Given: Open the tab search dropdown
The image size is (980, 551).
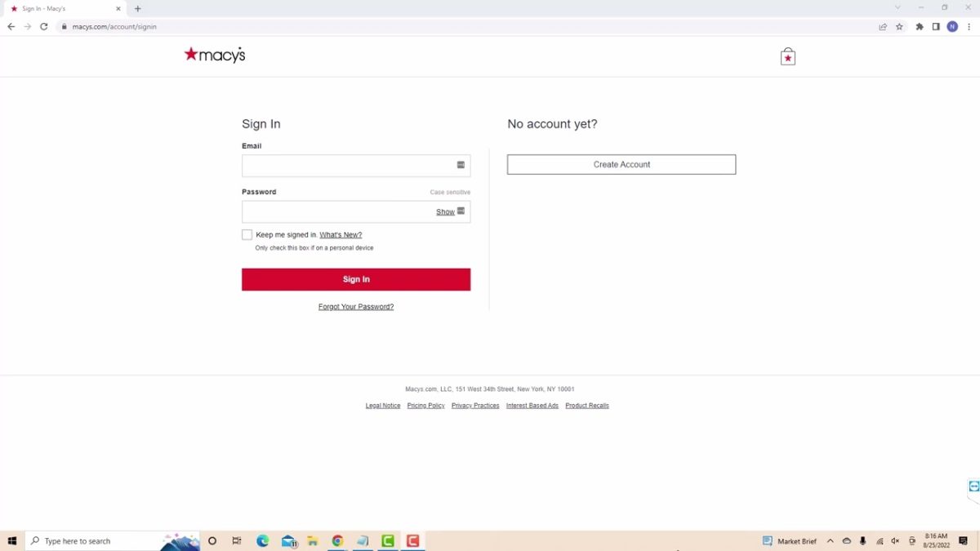Looking at the screenshot, I should [x=898, y=8].
